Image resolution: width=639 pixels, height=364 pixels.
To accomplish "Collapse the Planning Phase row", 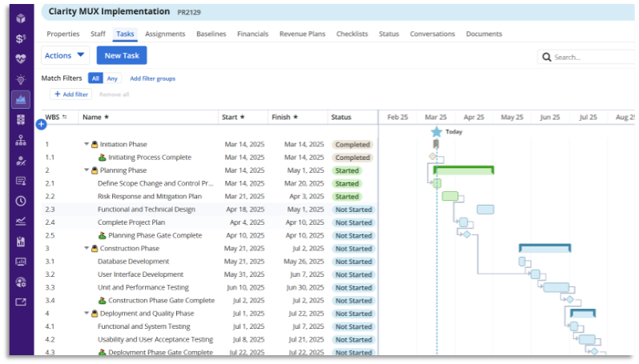I will [x=86, y=170].
